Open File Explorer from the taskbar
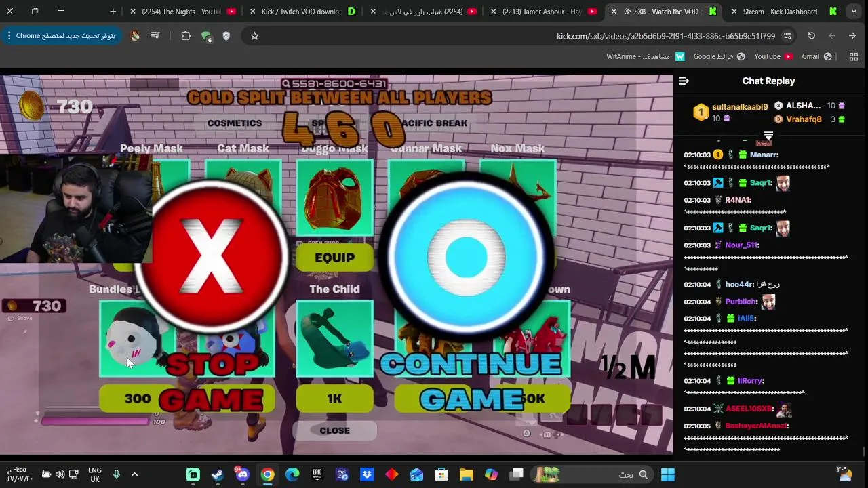Screen dimensions: 868x488 coord(467,474)
